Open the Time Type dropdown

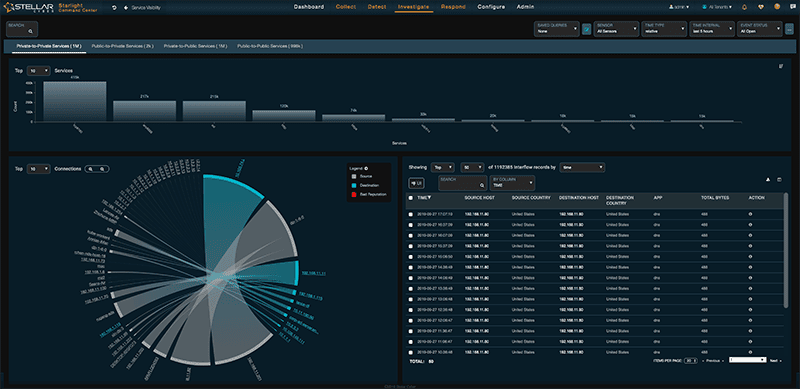pyautogui.click(x=664, y=29)
